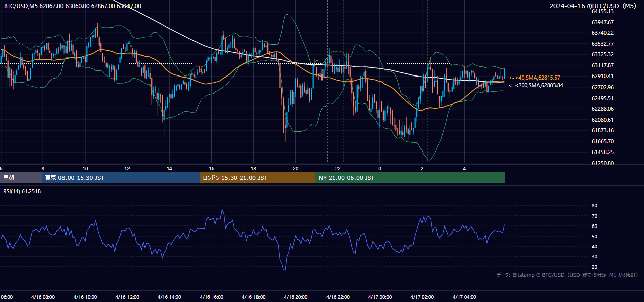
Task: Click the RSI 50 level label
Action: click(x=594, y=236)
